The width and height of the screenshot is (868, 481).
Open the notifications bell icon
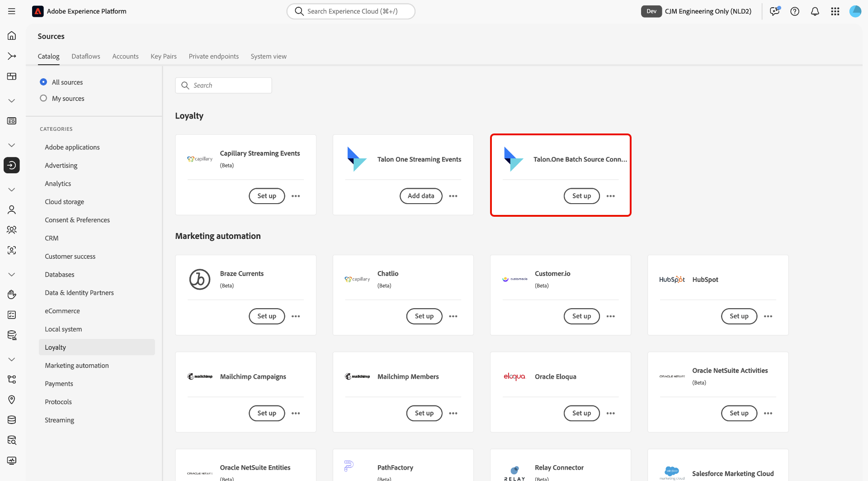(x=815, y=11)
